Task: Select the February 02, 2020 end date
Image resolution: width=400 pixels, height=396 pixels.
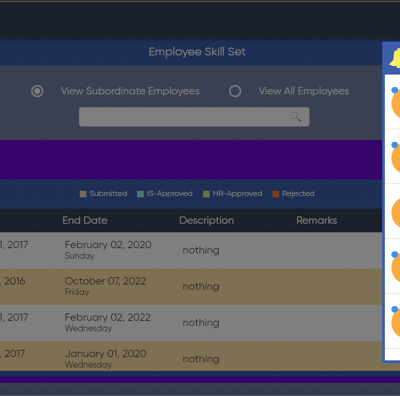Action: 108,245
